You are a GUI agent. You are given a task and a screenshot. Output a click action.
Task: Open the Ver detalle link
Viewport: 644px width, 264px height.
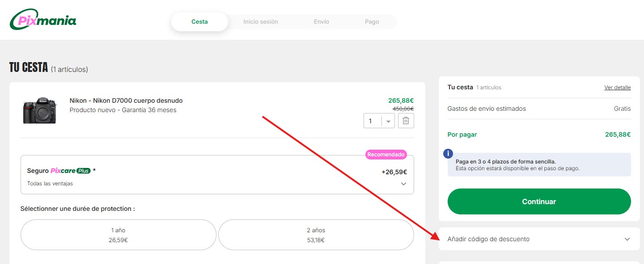(618, 88)
